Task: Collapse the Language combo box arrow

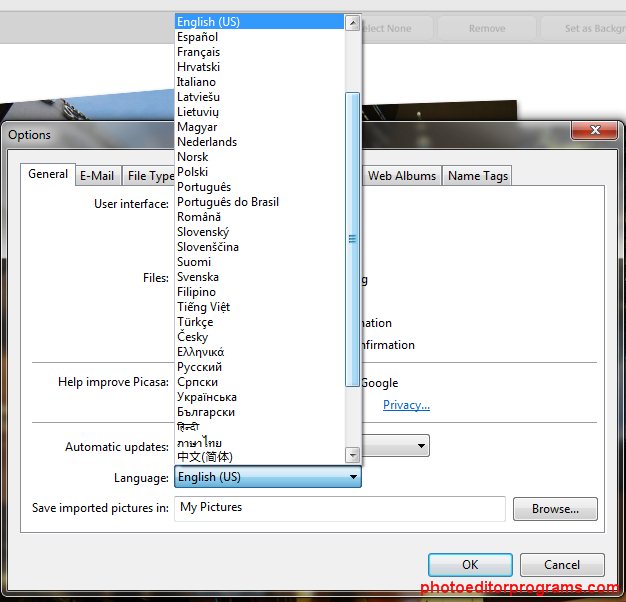Action: coord(353,478)
